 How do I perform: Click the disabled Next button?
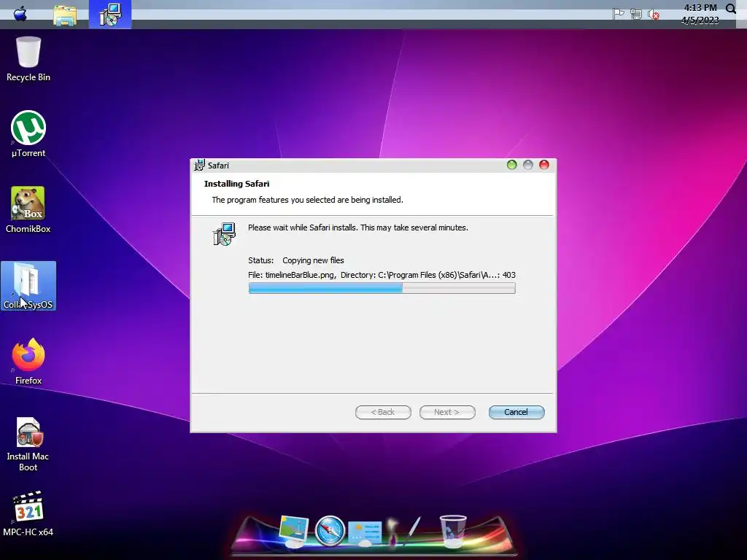447,413
